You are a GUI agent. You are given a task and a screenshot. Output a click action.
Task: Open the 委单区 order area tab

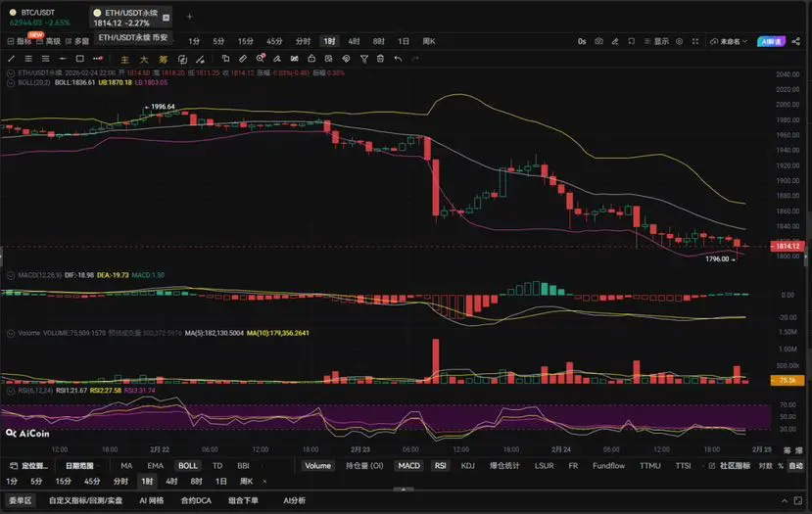pos(21,500)
